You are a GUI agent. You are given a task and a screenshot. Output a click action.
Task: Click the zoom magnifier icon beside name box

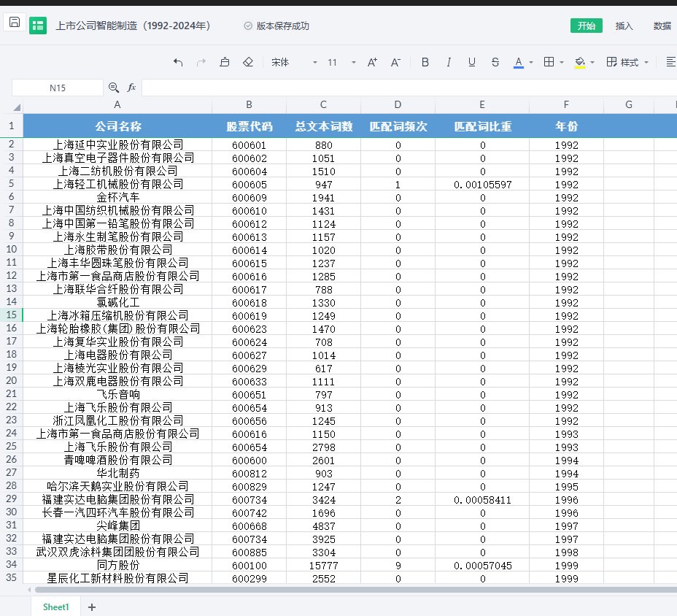click(114, 88)
